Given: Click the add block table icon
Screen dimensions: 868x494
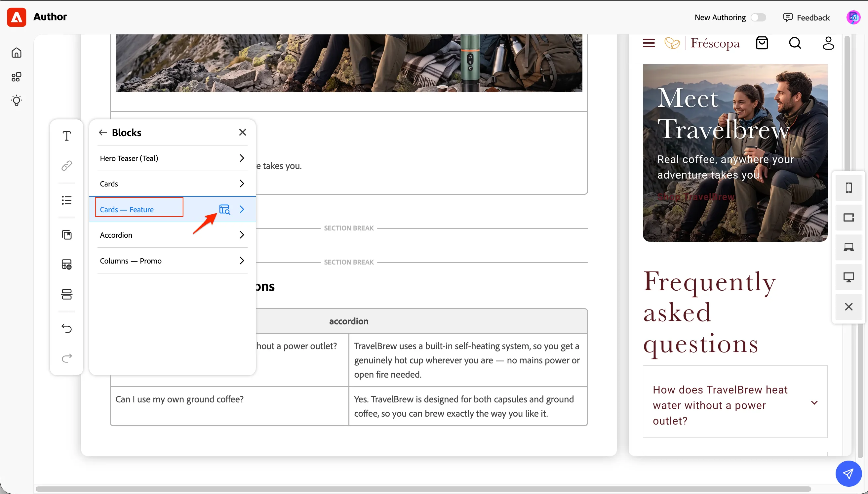Looking at the screenshot, I should 66,264.
